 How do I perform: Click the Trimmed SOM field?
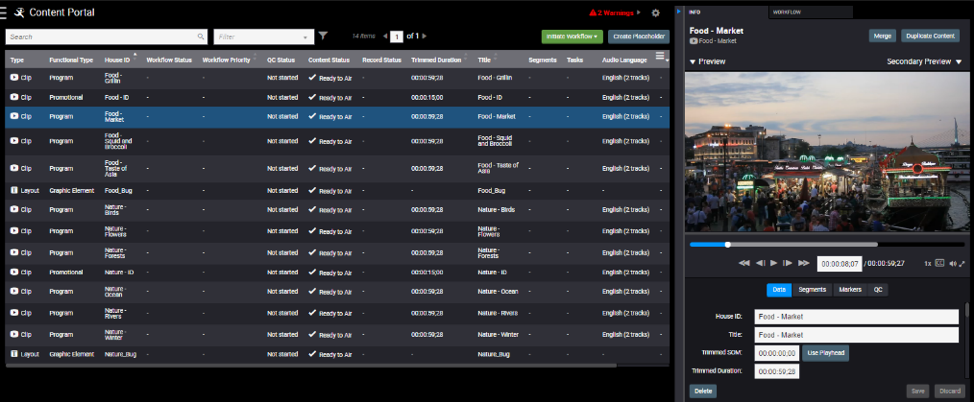(x=776, y=353)
